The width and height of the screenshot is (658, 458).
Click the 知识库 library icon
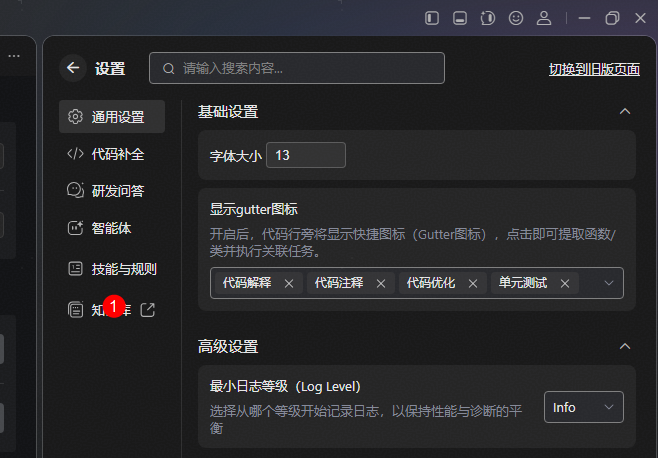point(76,310)
